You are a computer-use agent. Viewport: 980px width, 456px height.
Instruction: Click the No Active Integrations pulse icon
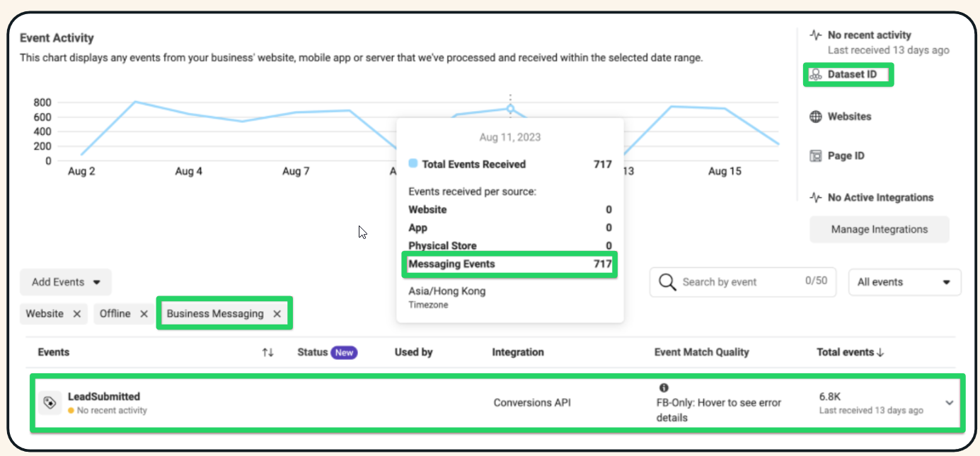click(x=815, y=198)
